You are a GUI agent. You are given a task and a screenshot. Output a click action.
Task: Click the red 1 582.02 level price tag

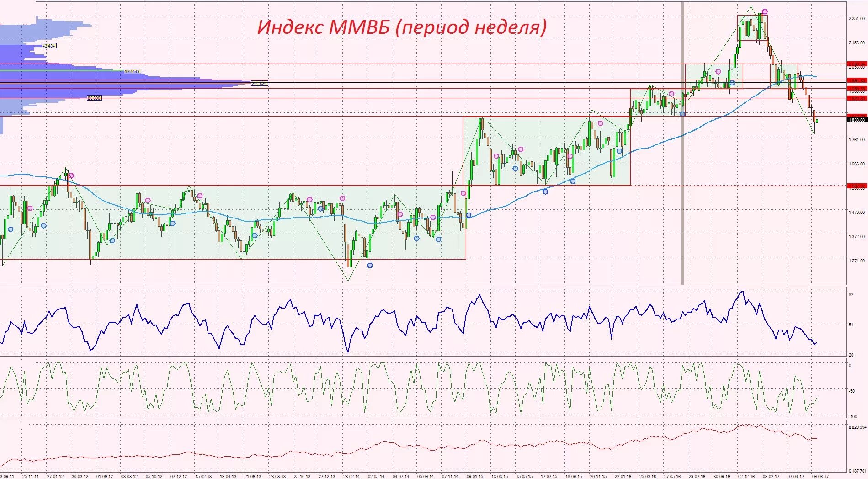[x=857, y=186]
